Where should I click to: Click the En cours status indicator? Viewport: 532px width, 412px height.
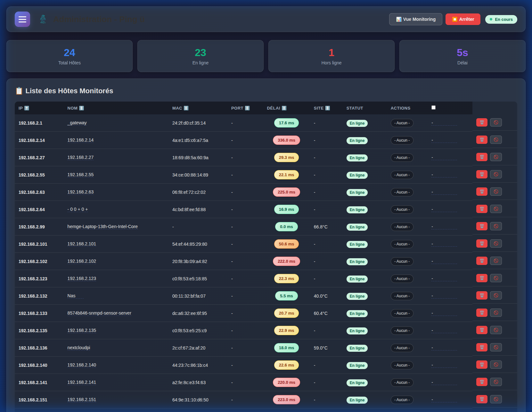pos(501,19)
